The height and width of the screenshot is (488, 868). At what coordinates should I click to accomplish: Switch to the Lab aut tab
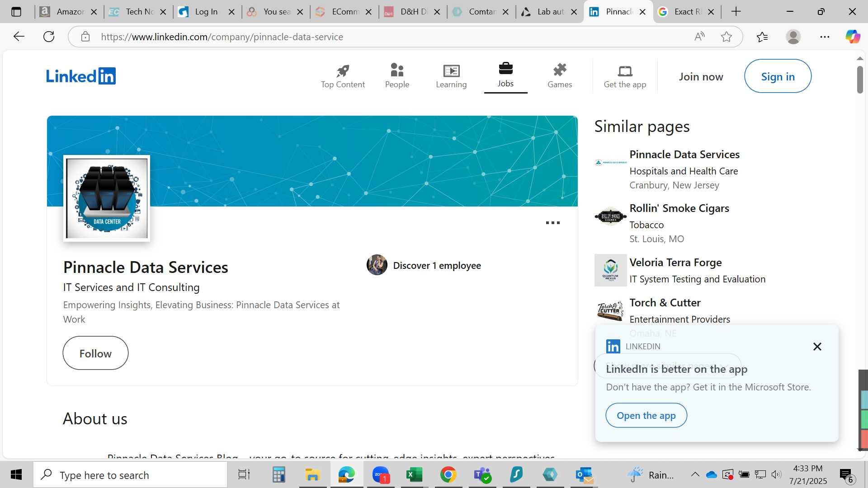click(550, 12)
